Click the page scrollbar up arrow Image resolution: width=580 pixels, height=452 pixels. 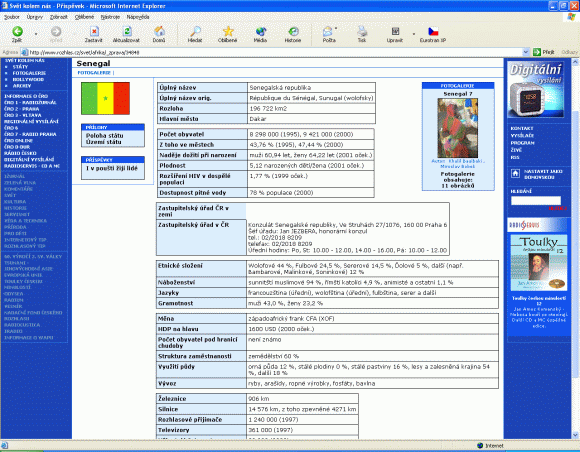tap(575, 62)
